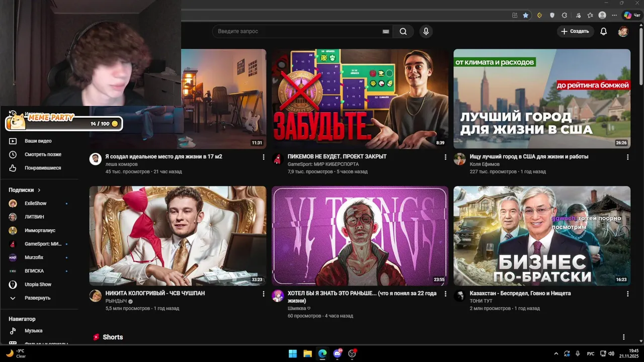Screen dimensions: 644x362
Task: Open the browser Favorites list icon
Action: pos(590,15)
